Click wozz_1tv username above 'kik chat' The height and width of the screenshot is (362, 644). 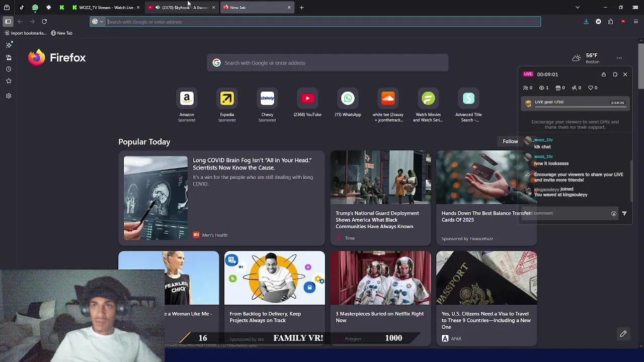(543, 140)
